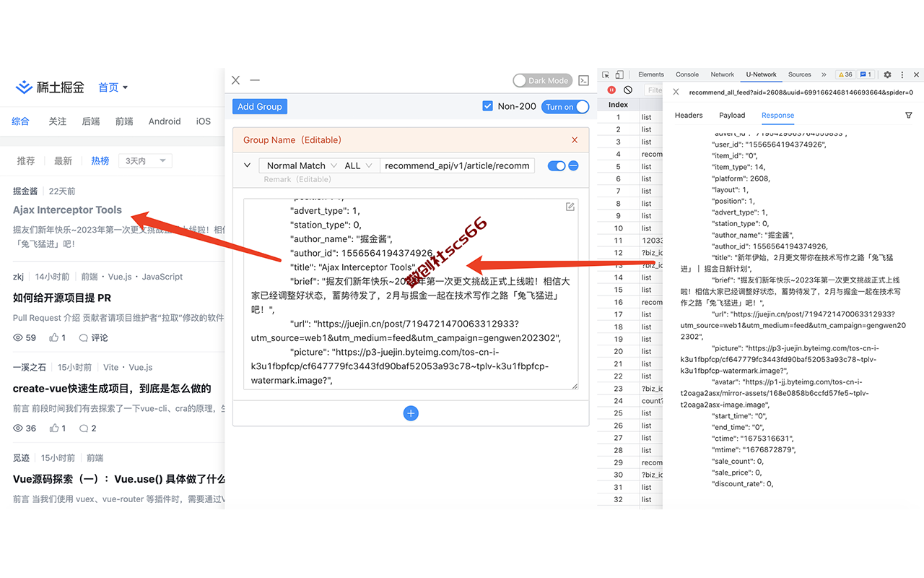Remove the rule with blue minus icon

pyautogui.click(x=573, y=165)
